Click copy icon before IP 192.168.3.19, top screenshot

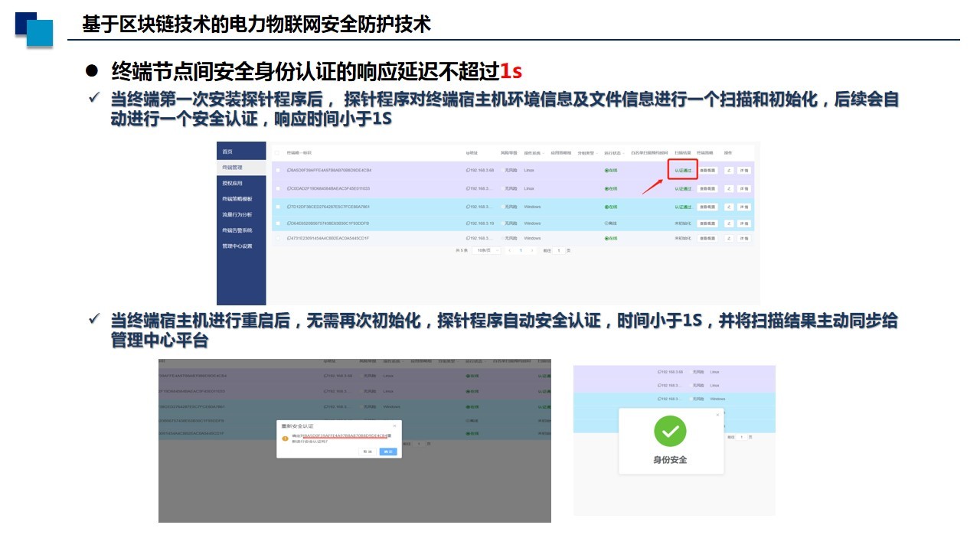(468, 223)
